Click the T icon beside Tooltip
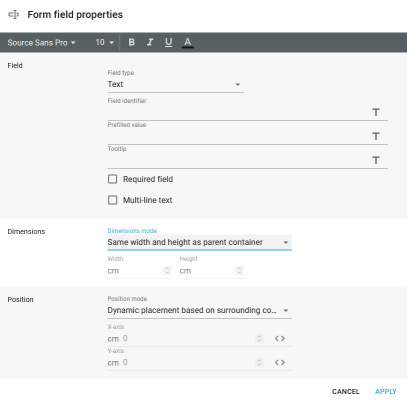Image resolution: width=407 pixels, height=404 pixels. click(x=376, y=160)
